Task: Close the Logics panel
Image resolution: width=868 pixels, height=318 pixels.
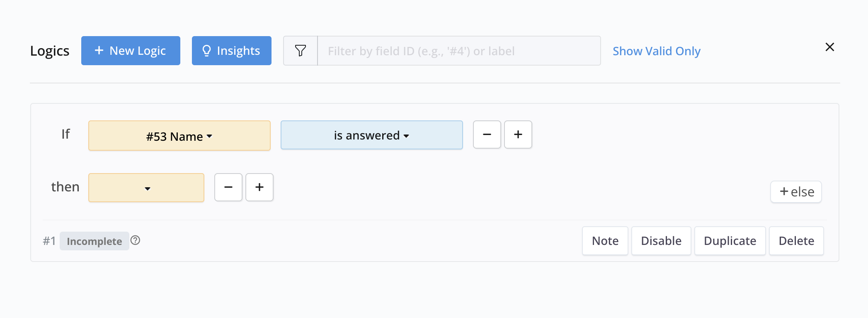Action: pyautogui.click(x=829, y=47)
